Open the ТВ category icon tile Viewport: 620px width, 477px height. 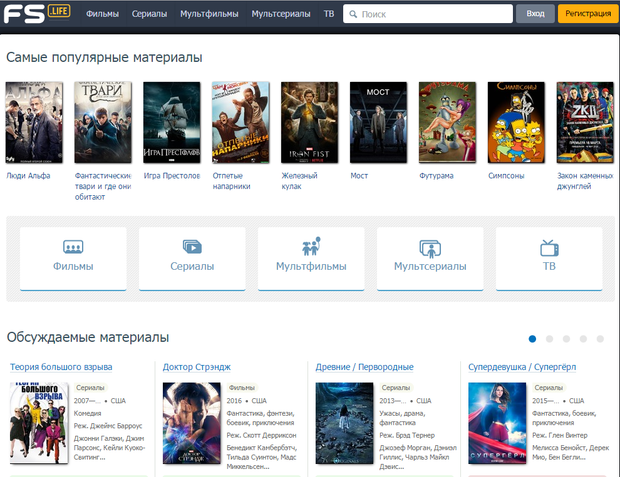point(548,258)
